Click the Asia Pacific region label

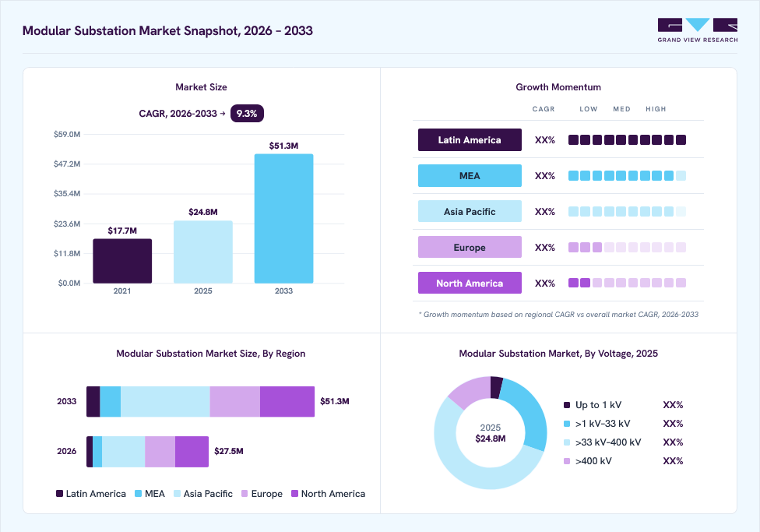[470, 211]
